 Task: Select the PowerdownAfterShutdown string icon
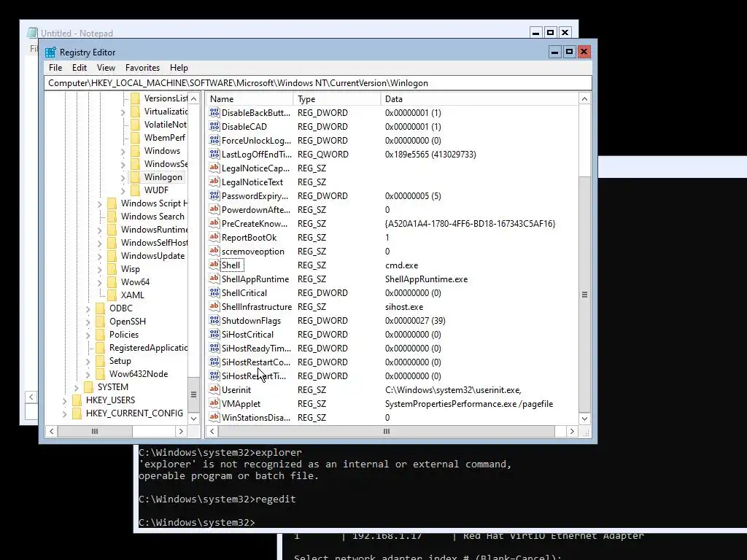point(214,209)
